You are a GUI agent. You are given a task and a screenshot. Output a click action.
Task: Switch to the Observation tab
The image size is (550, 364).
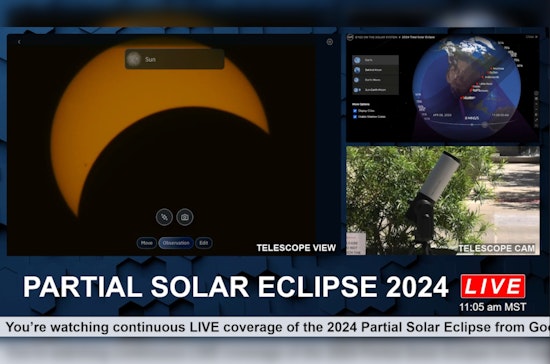pyautogui.click(x=176, y=243)
